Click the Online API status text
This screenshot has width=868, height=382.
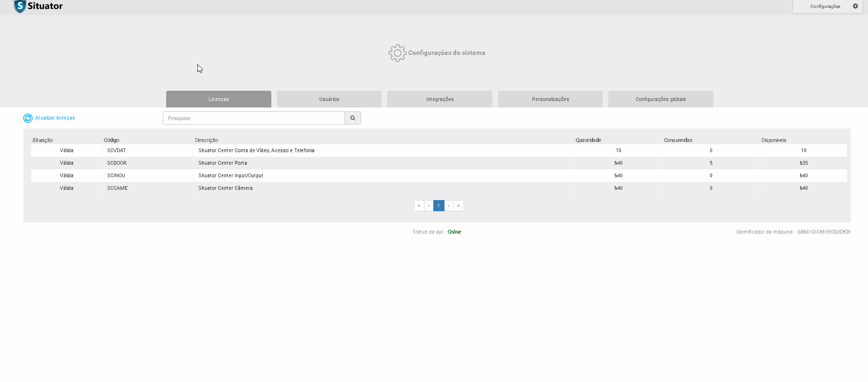tap(454, 232)
